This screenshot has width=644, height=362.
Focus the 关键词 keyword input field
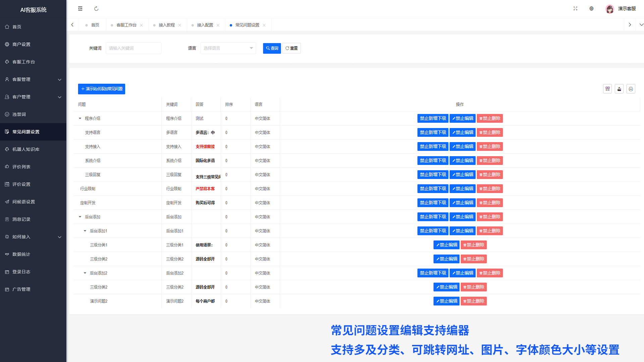point(133,48)
